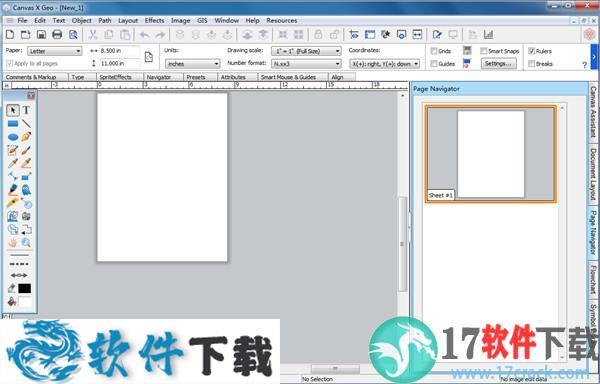The height and width of the screenshot is (384, 600).
Task: Open the help question mark icon
Action: coord(584,65)
